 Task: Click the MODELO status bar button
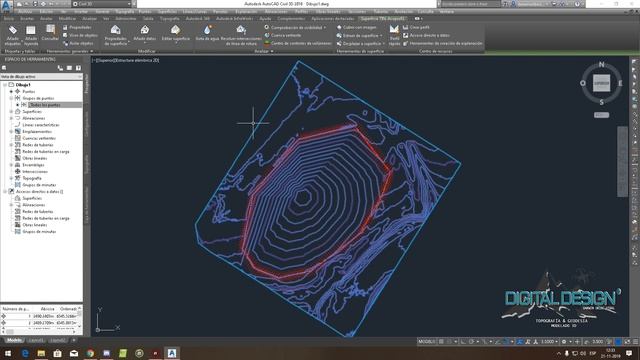pos(427,342)
